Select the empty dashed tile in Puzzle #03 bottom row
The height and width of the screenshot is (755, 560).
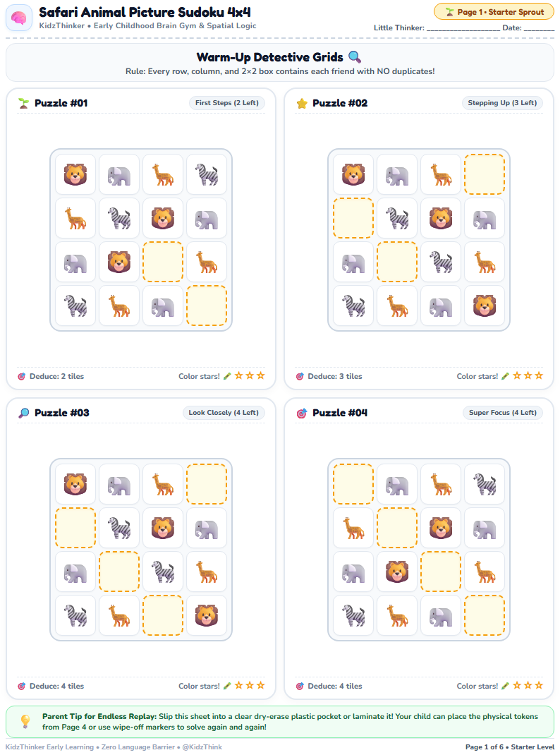coord(163,615)
